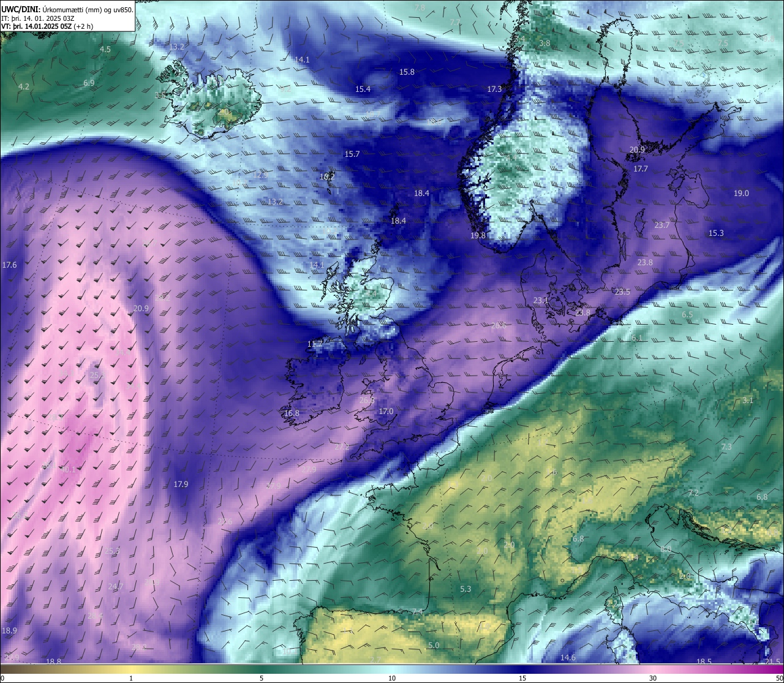Click the map value 17.6
Screen dimensions: 784x683
(9, 265)
